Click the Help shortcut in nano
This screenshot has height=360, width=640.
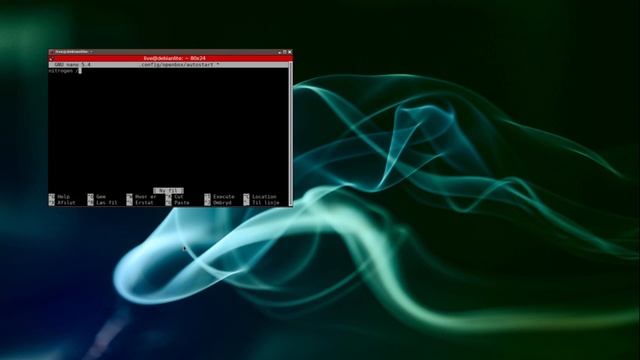60,197
